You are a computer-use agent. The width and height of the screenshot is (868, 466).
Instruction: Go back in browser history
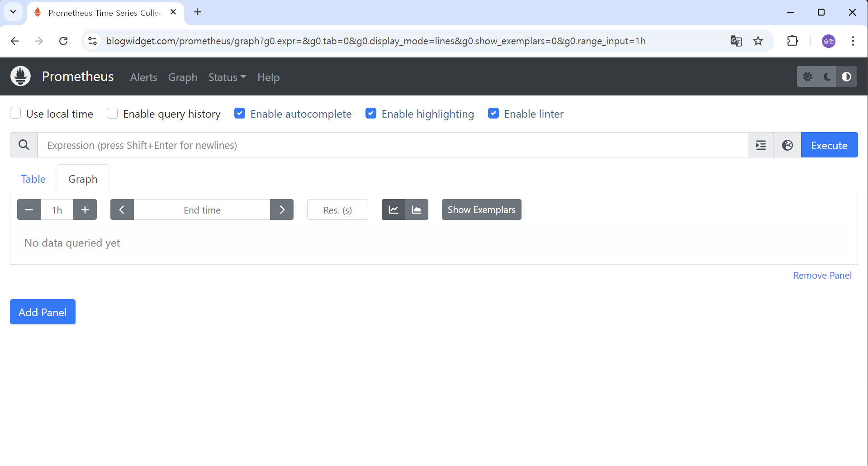(14, 41)
